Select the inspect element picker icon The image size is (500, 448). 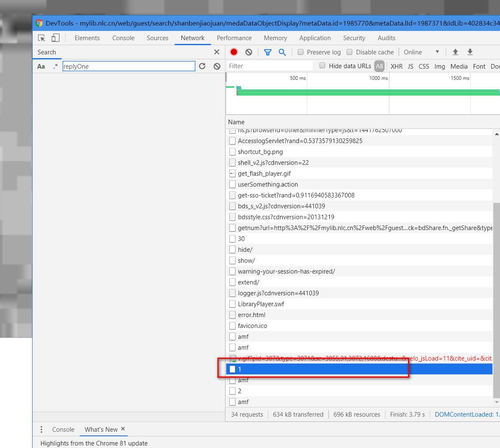[41, 38]
